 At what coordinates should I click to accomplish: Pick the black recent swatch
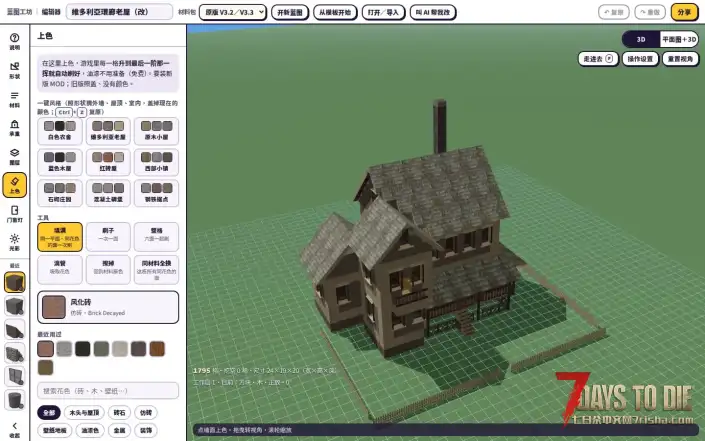tap(83, 349)
